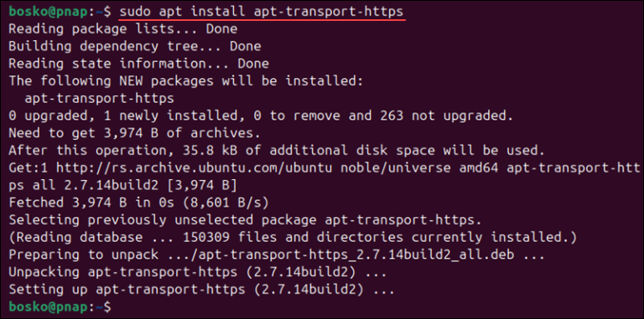Click the bottom bosko@pnap prompt line
The height and width of the screenshot is (319, 644).
[x=60, y=306]
